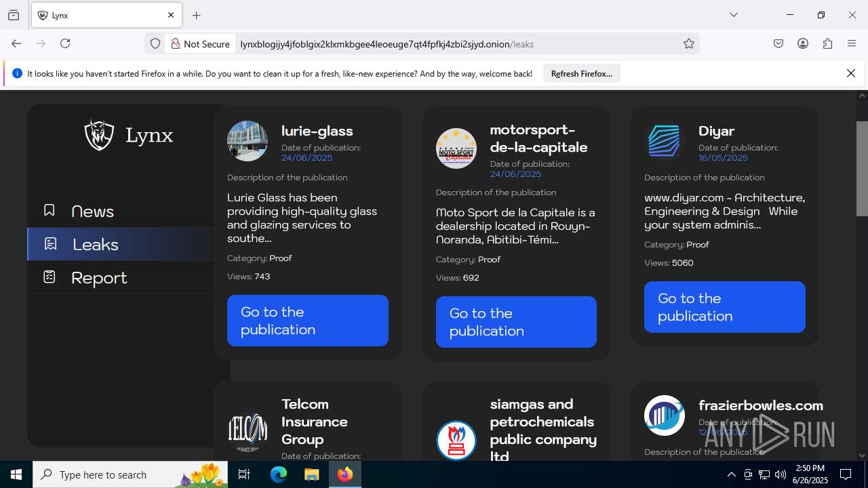The image size is (868, 488).
Task: Click the Lurie Glass description text
Action: coord(302,218)
